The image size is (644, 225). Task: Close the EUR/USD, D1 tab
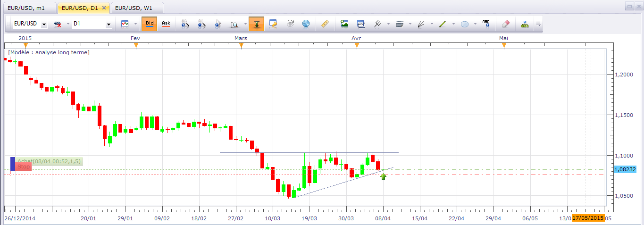pos(104,8)
